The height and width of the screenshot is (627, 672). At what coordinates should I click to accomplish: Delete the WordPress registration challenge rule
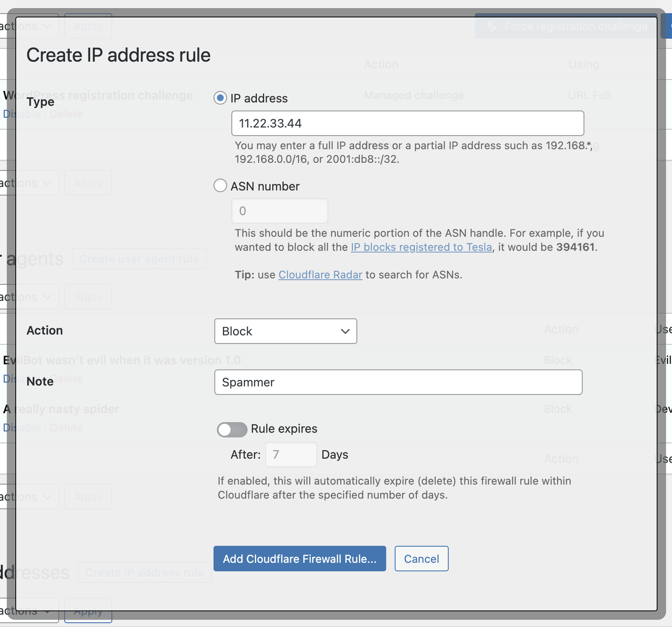pos(66,114)
